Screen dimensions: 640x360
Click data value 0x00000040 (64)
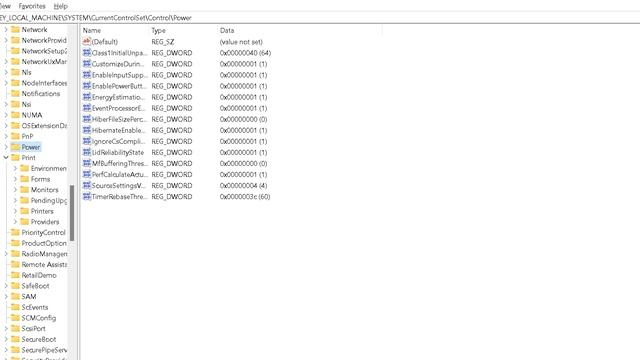pyautogui.click(x=245, y=53)
